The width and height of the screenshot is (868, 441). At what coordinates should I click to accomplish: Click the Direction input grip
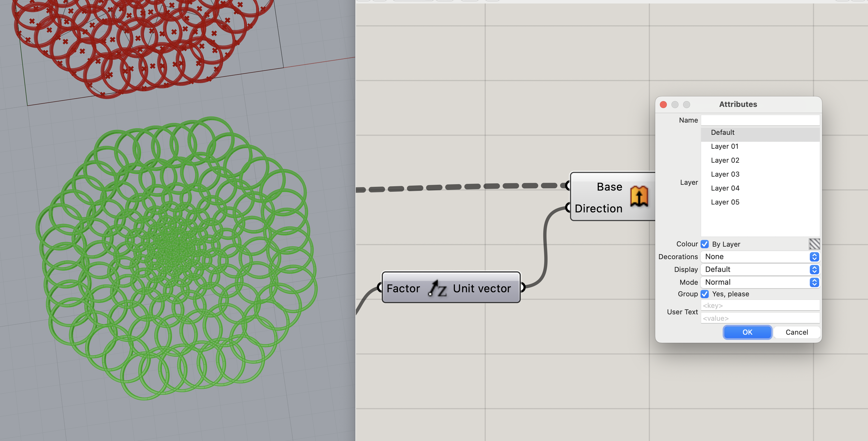(x=568, y=207)
